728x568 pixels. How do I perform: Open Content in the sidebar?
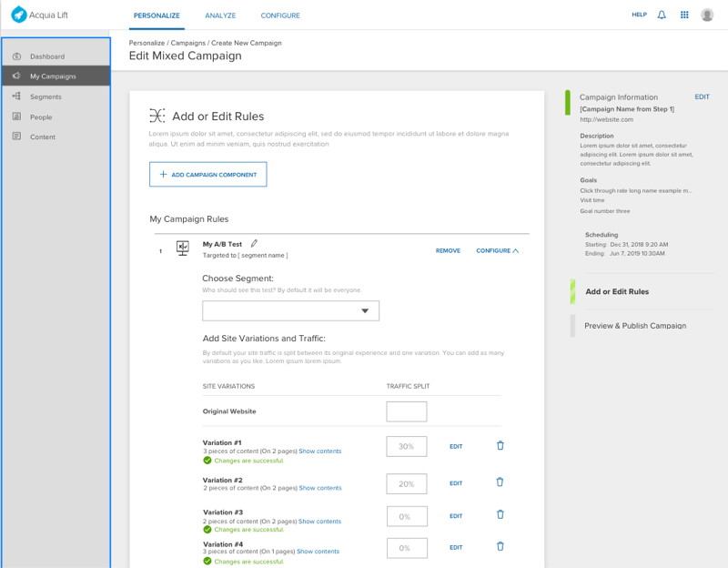click(x=56, y=137)
